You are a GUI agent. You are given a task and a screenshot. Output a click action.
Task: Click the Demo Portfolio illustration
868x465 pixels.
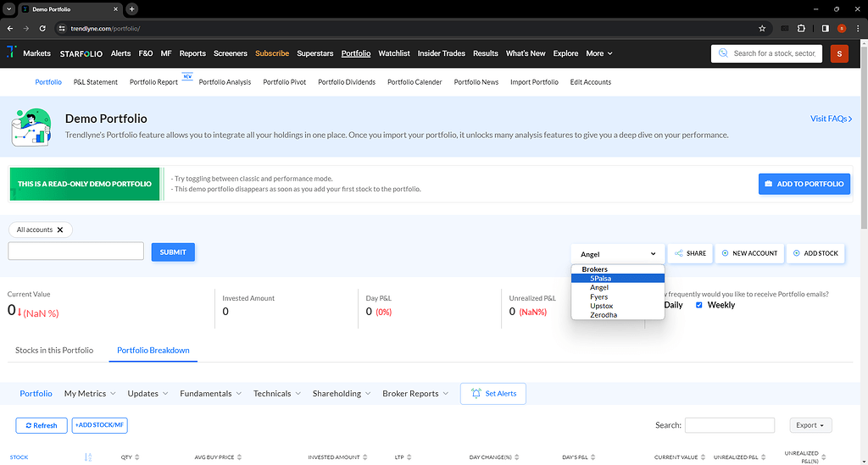[31, 127]
